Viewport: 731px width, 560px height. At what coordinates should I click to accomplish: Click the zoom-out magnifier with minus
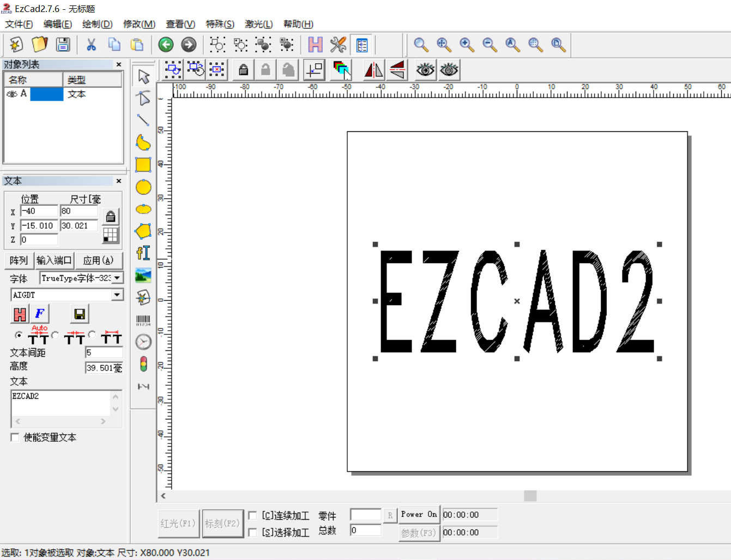[x=490, y=44]
